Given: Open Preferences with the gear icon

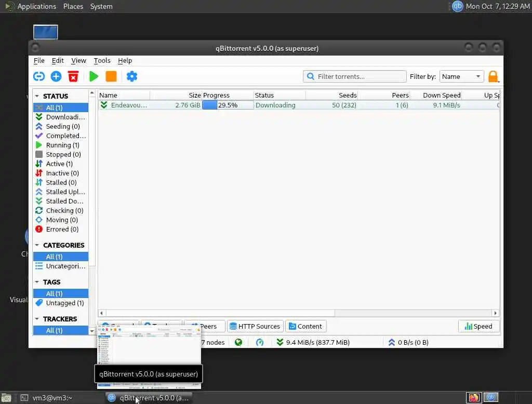Looking at the screenshot, I should click(131, 76).
